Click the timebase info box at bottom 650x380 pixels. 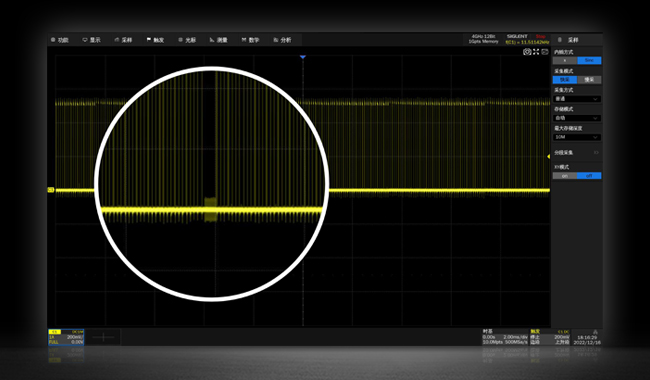coord(505,337)
